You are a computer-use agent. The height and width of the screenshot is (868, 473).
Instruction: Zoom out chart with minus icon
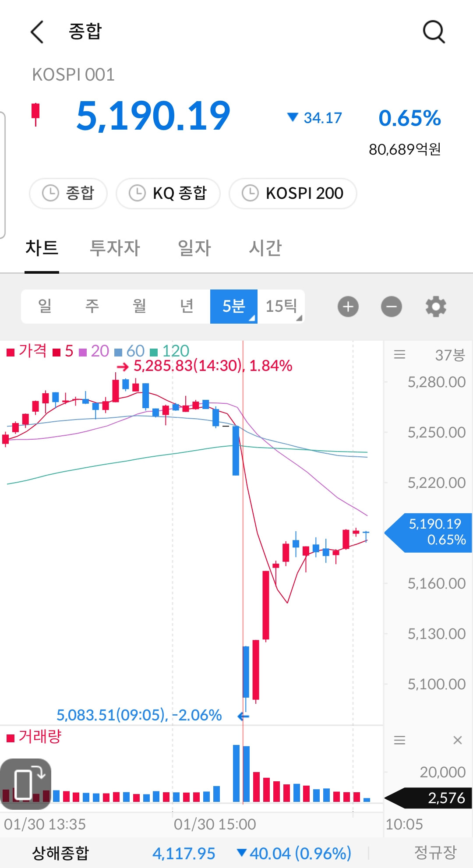pos(392,307)
